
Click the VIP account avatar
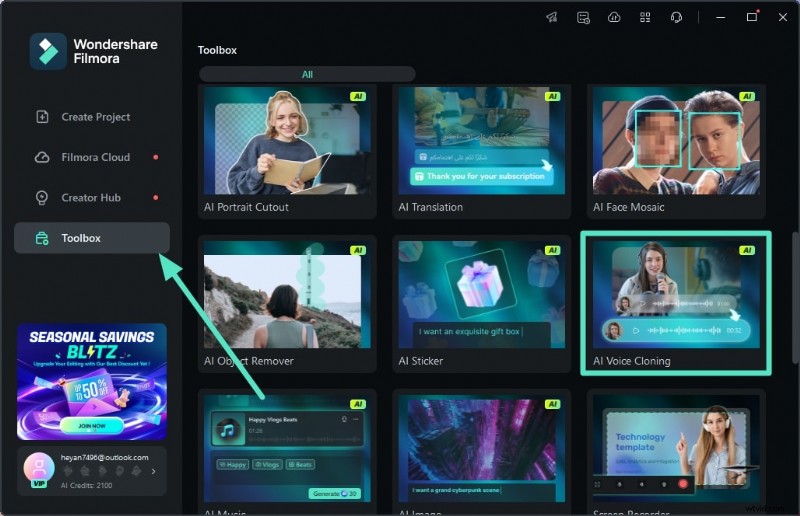[x=39, y=469]
